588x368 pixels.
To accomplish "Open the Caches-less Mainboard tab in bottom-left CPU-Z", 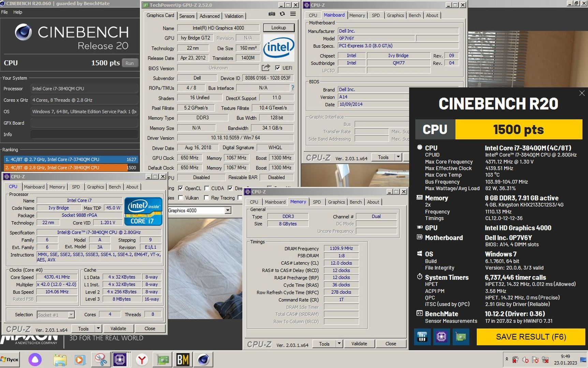I will [34, 187].
